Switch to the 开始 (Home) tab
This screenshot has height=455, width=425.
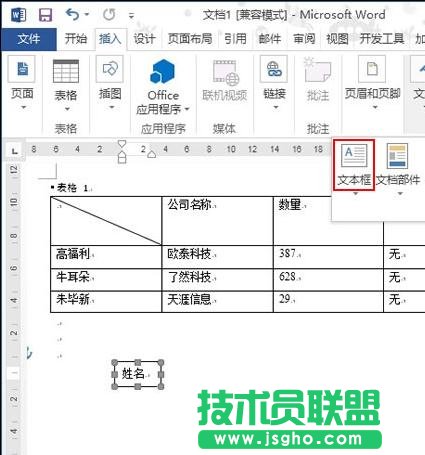tap(76, 39)
